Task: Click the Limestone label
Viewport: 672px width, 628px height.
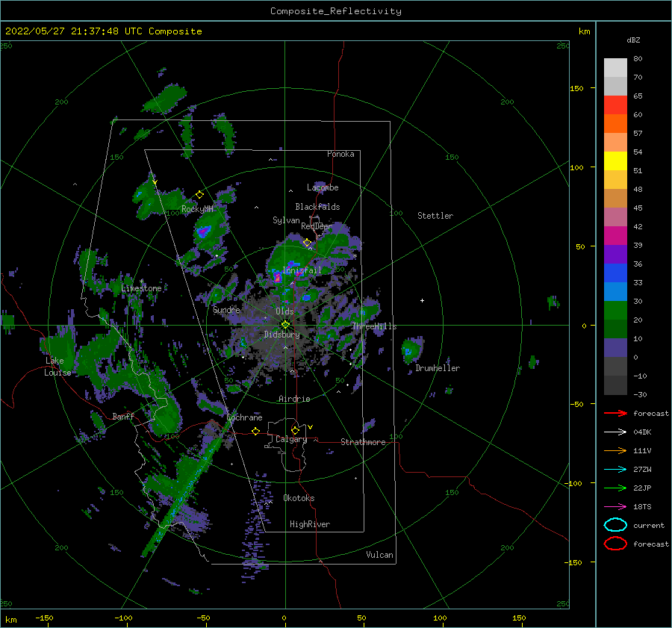Action: tap(141, 288)
